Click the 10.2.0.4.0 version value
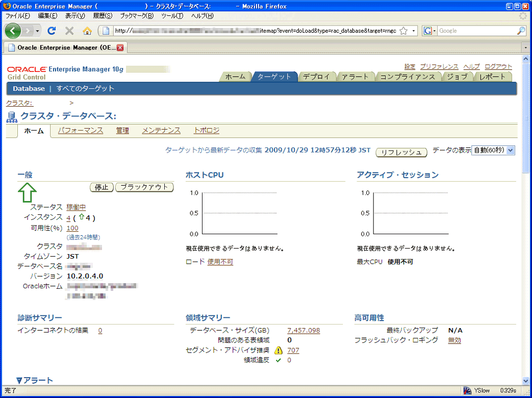532x398 pixels. click(85, 276)
